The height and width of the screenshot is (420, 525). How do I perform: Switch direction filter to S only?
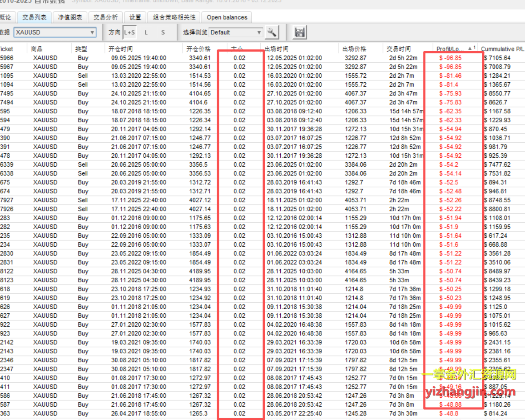pyautogui.click(x=163, y=32)
